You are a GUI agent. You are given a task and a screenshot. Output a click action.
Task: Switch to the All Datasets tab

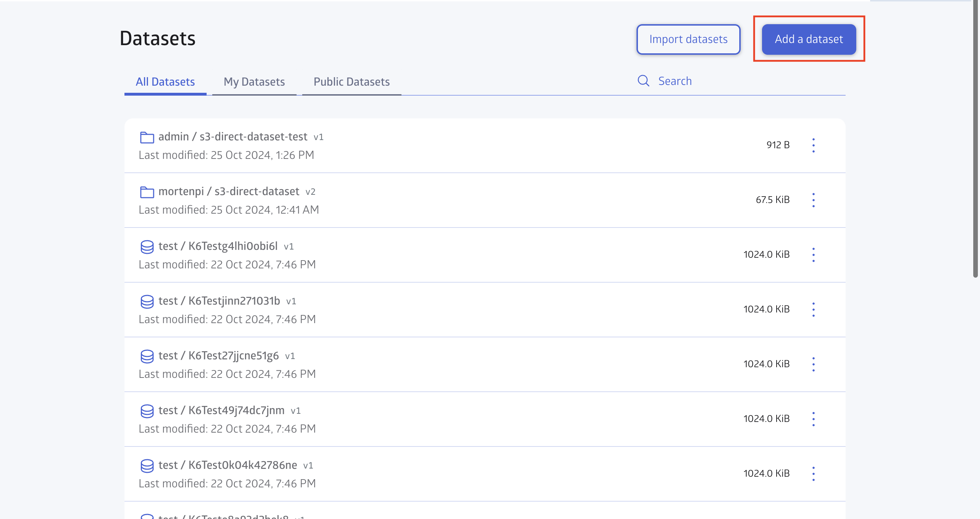[165, 82]
